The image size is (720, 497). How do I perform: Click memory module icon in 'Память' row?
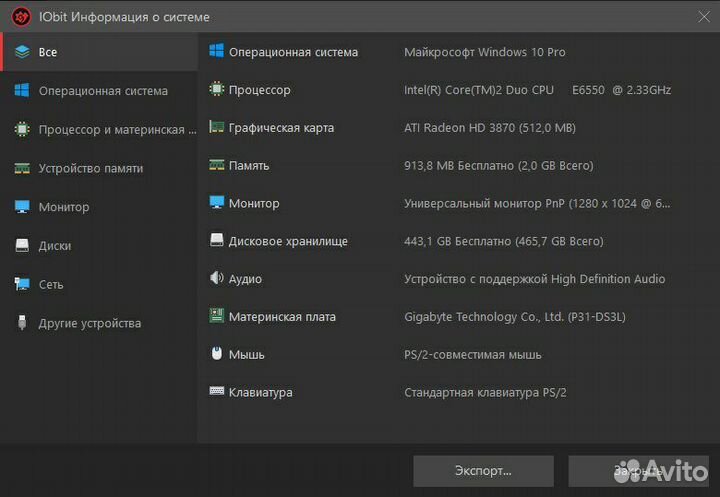coord(217,164)
